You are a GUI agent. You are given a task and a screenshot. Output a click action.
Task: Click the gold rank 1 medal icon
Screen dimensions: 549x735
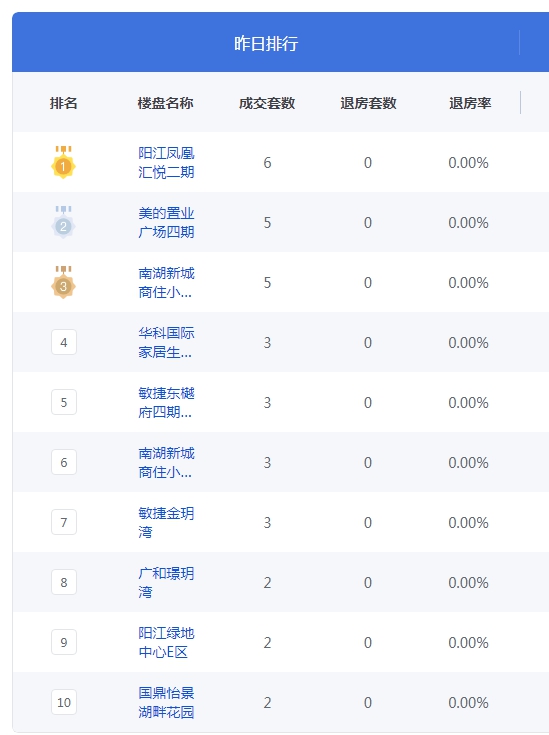tap(63, 162)
